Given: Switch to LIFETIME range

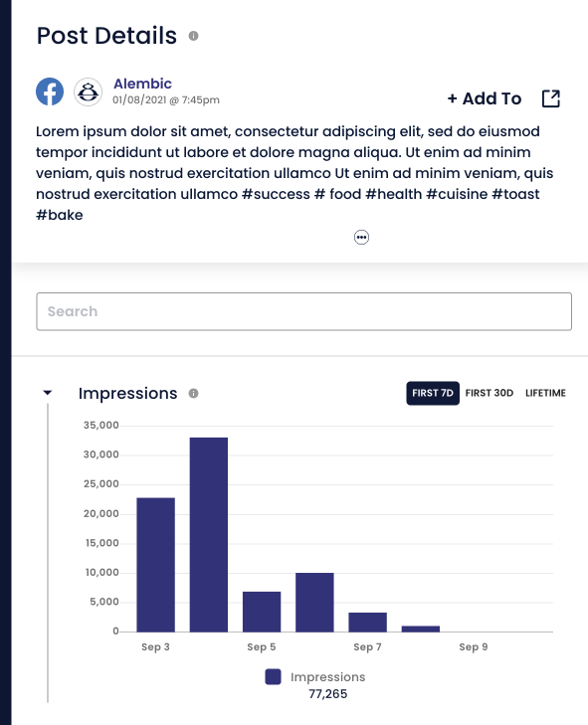Looking at the screenshot, I should tap(545, 393).
